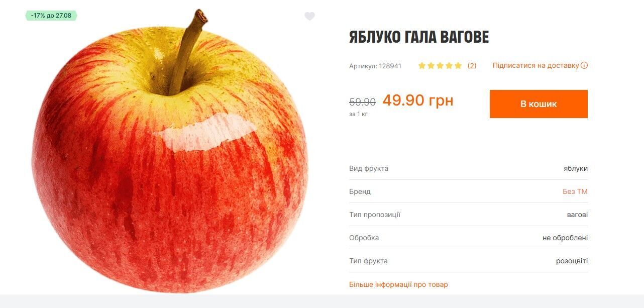Add apple to cart with В кошик
644x308 pixels.
coord(539,104)
